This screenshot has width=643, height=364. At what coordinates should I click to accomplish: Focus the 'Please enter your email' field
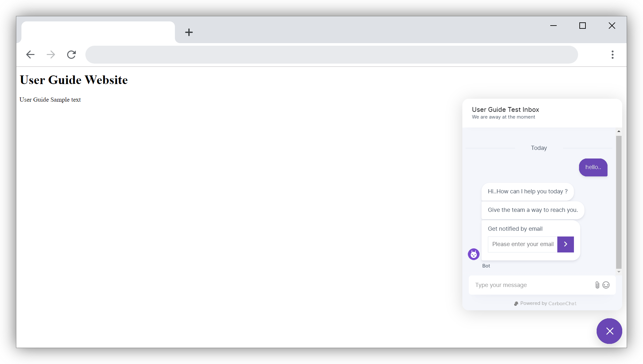click(522, 244)
